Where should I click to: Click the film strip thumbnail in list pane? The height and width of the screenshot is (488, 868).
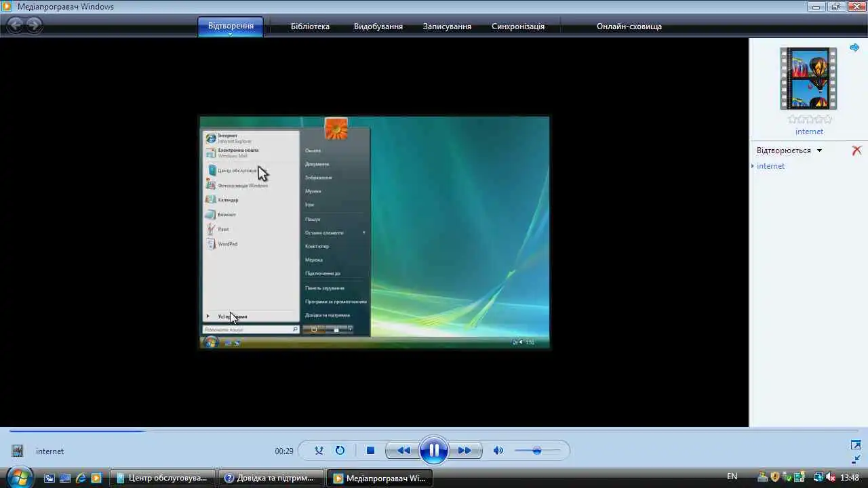coord(808,78)
